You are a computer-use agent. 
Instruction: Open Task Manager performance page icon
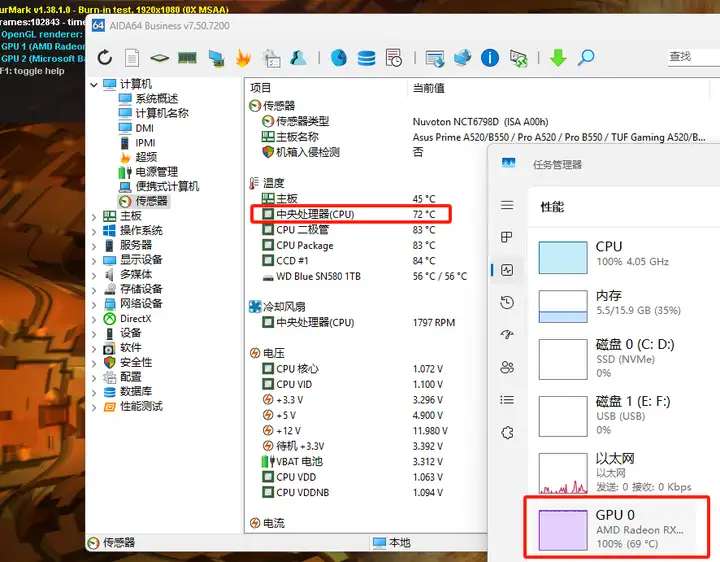pyautogui.click(x=507, y=270)
